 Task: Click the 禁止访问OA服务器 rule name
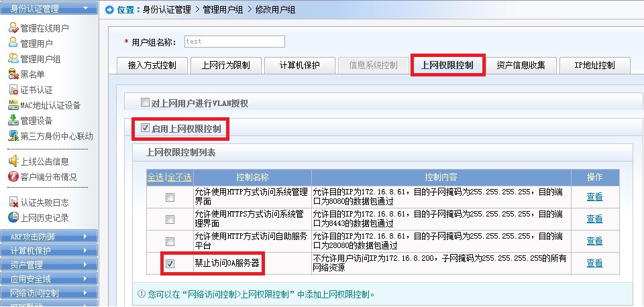tap(227, 263)
